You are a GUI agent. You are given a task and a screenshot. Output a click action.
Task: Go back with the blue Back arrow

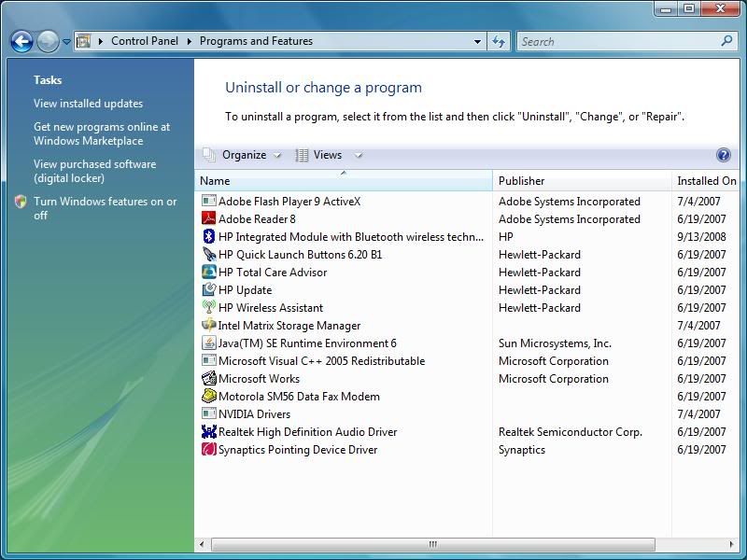coord(21,41)
